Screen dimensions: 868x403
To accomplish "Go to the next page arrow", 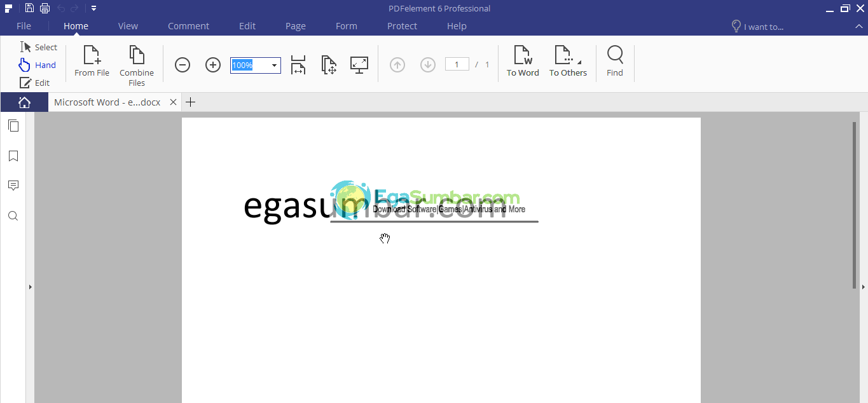I will point(428,65).
